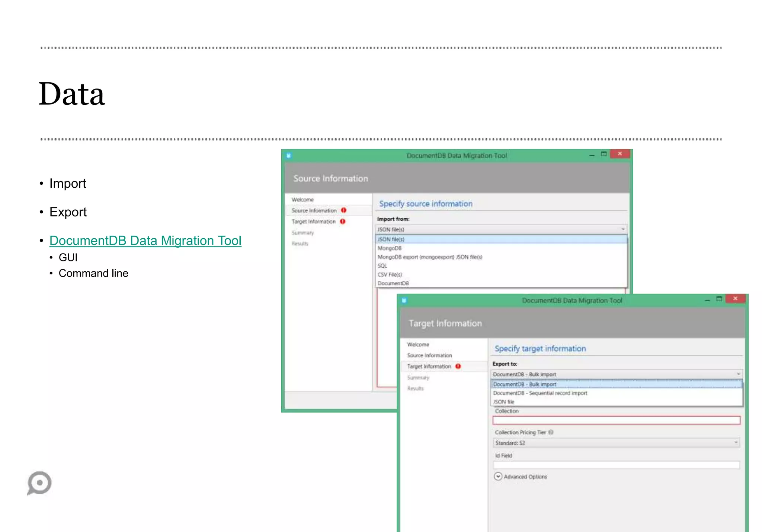Select JSON file option in export list
The height and width of the screenshot is (532, 762).
[x=617, y=402]
